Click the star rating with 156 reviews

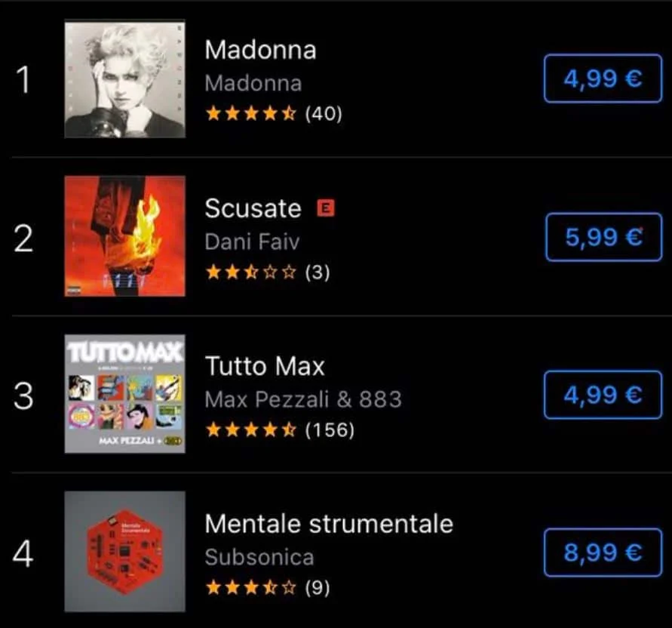[279, 429]
